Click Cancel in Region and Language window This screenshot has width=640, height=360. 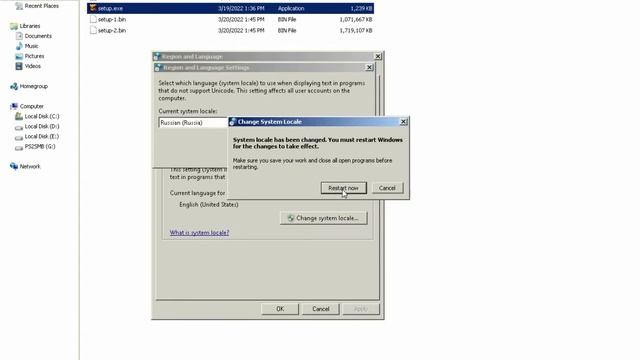321,309
